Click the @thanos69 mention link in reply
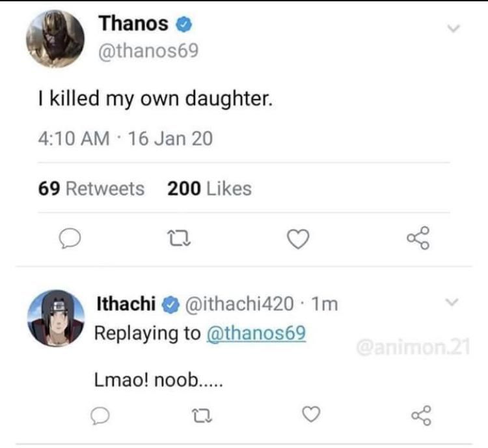This screenshot has height=448, width=488. click(255, 333)
